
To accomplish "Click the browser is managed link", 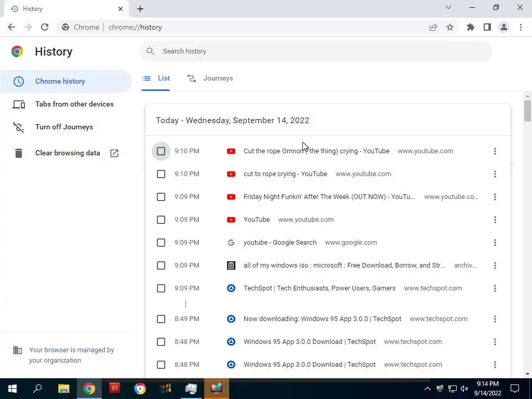I will pos(75,350).
